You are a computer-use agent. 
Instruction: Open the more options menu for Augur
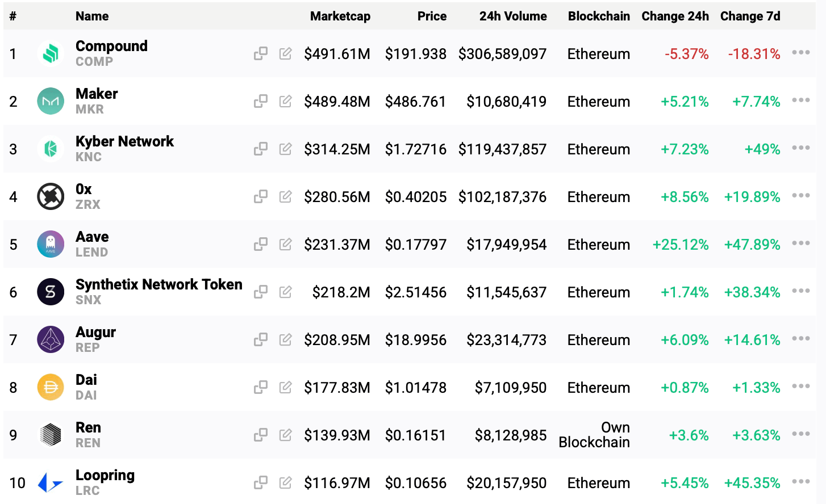tap(801, 338)
